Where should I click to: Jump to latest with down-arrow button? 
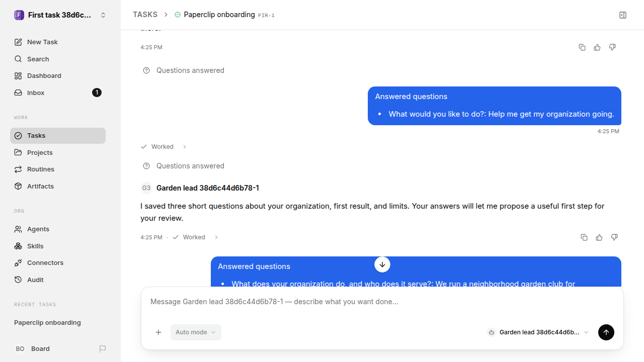[382, 264]
